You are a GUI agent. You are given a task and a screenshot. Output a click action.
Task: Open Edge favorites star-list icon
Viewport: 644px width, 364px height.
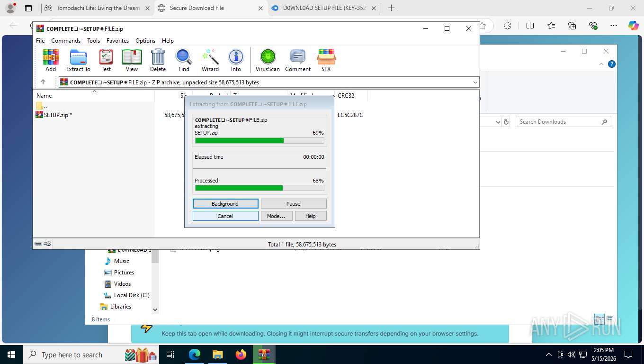click(551, 26)
